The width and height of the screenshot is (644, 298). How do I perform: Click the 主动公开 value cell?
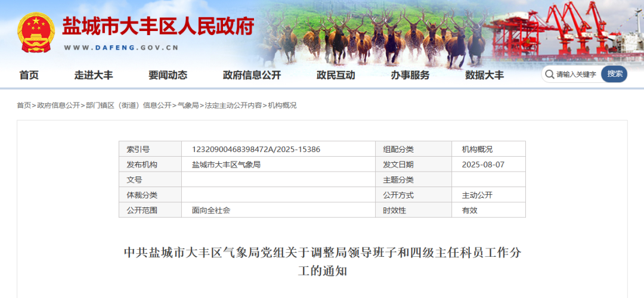489,194
